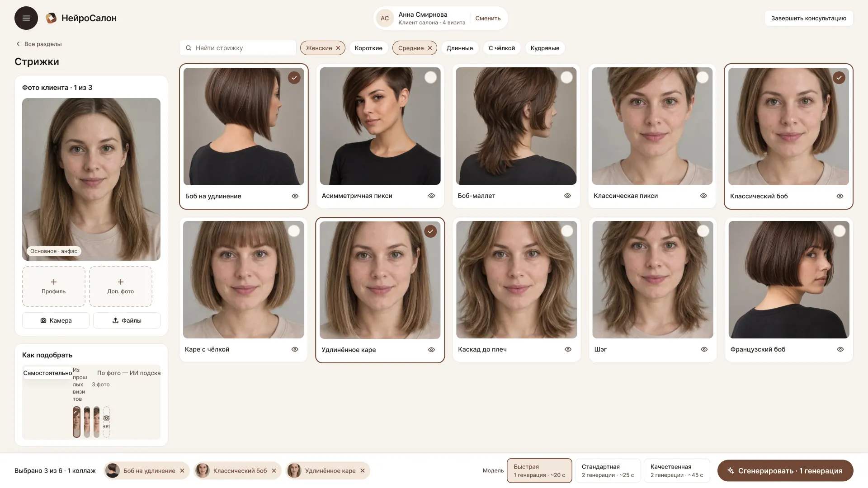Click Сменить to change client
Viewport: 868px width, 488px height.
[x=488, y=18]
